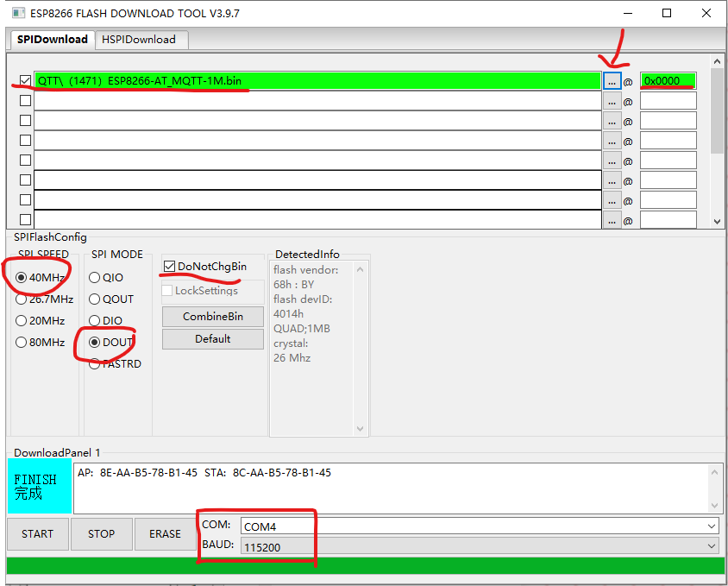Click the ERASE flash button
Screen dimensions: 728x586
(165, 534)
